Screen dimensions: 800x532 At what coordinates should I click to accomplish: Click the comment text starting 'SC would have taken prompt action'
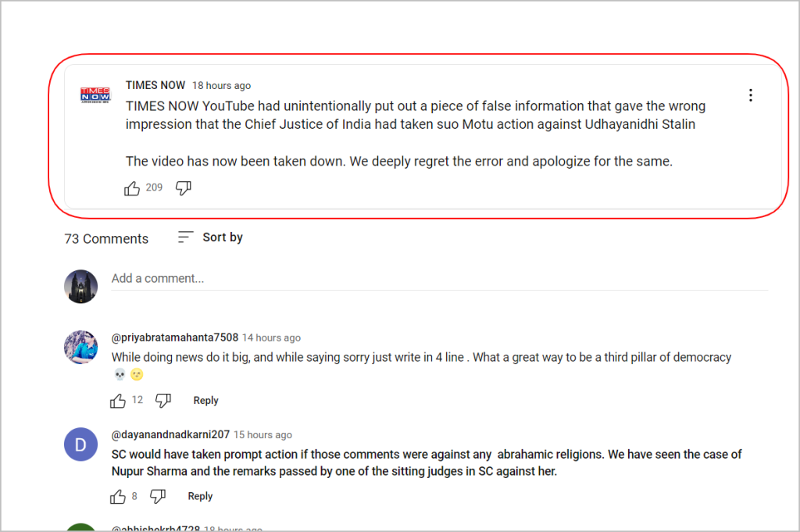427,462
